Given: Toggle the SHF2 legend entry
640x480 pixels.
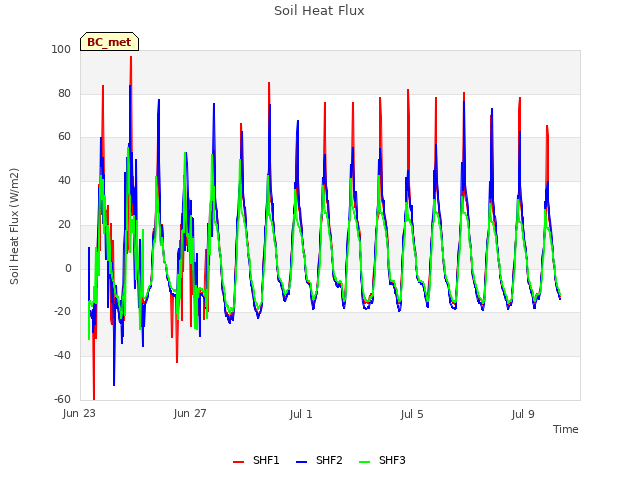Looking at the screenshot, I should coord(319,460).
